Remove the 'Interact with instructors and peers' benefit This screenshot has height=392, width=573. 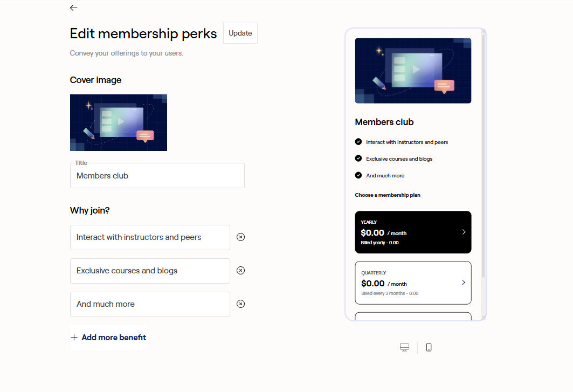click(241, 237)
